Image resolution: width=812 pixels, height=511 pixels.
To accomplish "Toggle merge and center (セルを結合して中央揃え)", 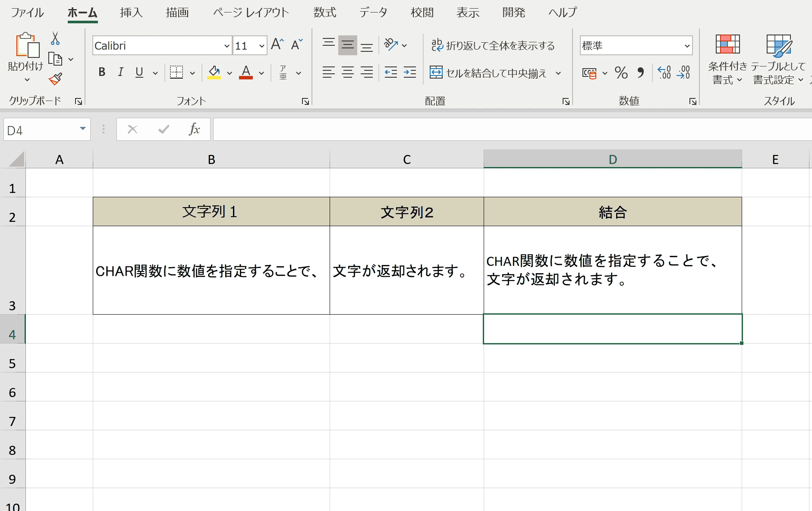I will 488,73.
